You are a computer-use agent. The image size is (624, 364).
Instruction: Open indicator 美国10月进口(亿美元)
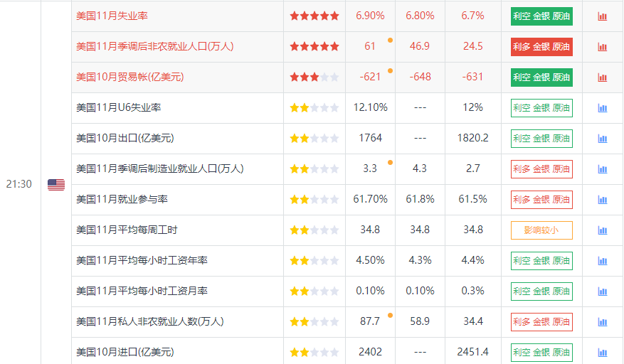(x=125, y=352)
